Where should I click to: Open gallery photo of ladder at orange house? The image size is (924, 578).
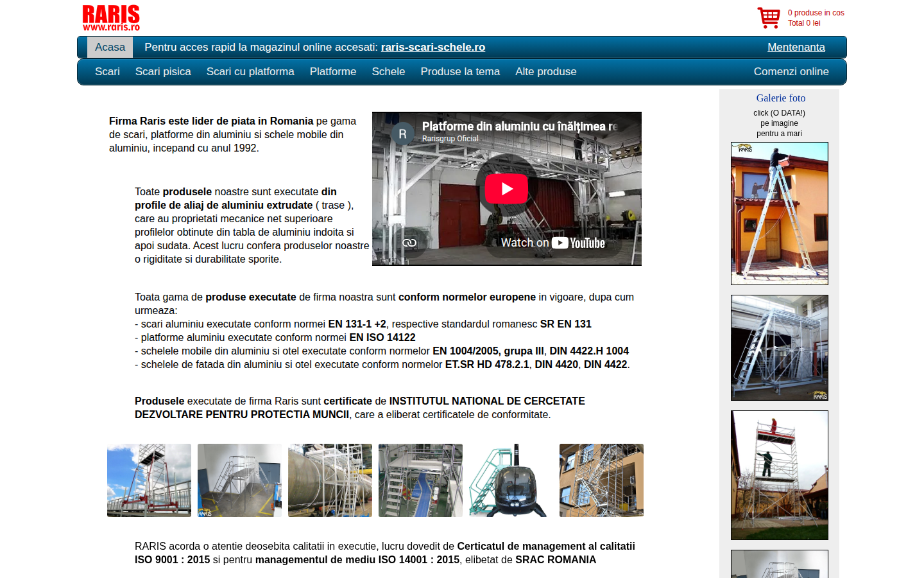[x=780, y=214]
